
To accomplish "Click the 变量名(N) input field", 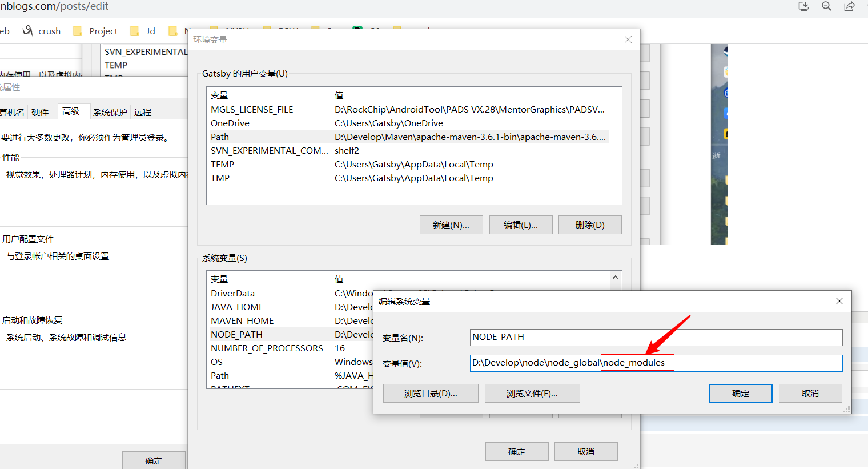I will [656, 337].
